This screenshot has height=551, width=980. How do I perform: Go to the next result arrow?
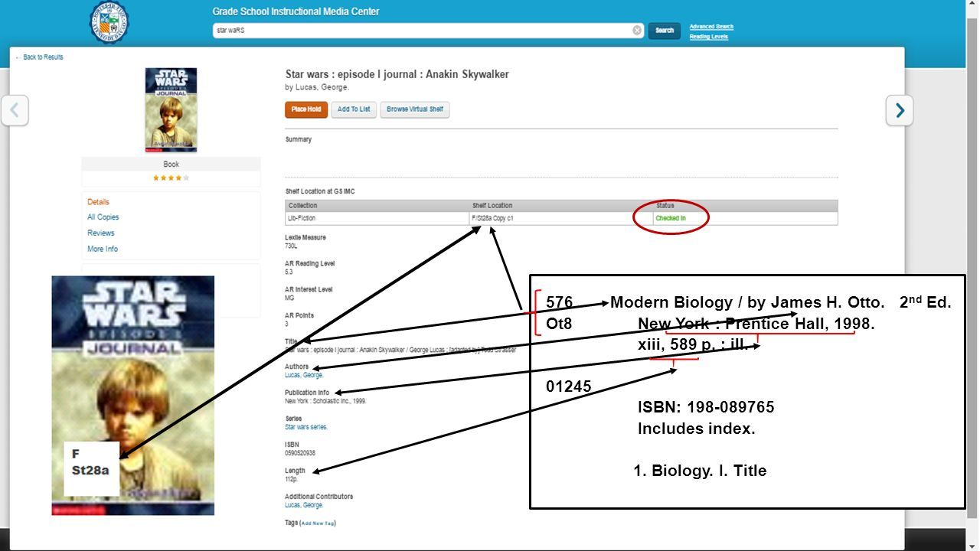900,110
